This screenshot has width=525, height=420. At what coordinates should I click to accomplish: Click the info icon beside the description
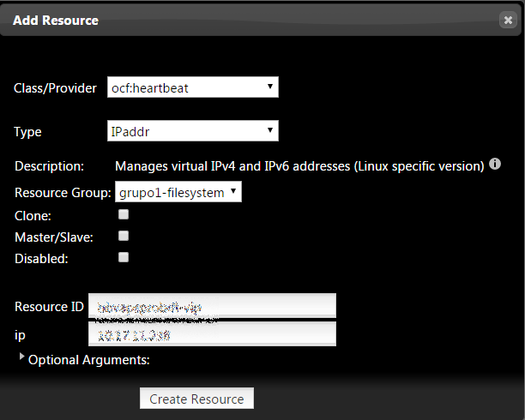coord(495,164)
